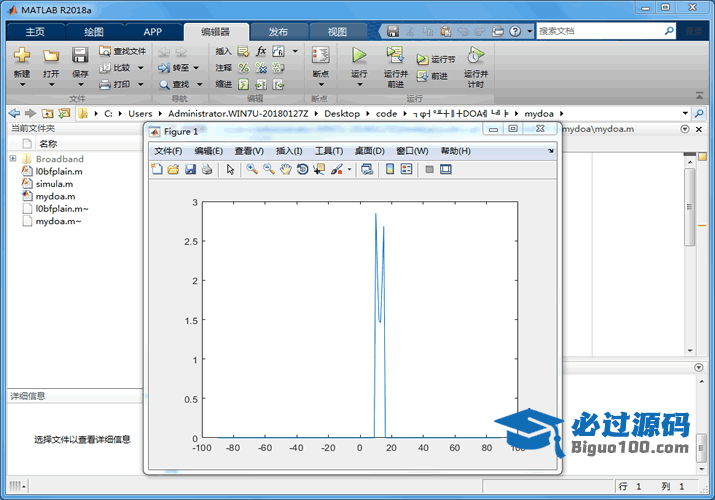Open 编辑(E) menu in Figure 1
The image size is (715, 500).
click(208, 151)
